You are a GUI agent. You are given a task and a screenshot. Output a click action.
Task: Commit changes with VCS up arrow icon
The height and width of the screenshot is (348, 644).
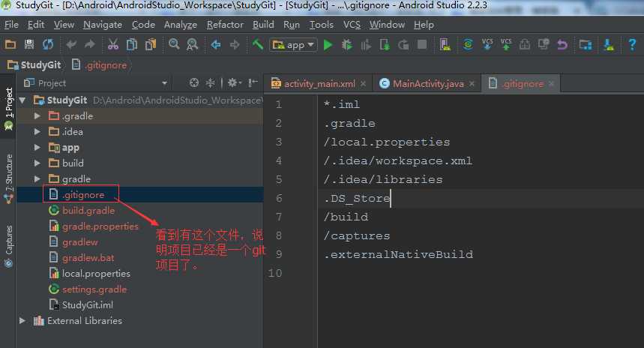point(506,44)
